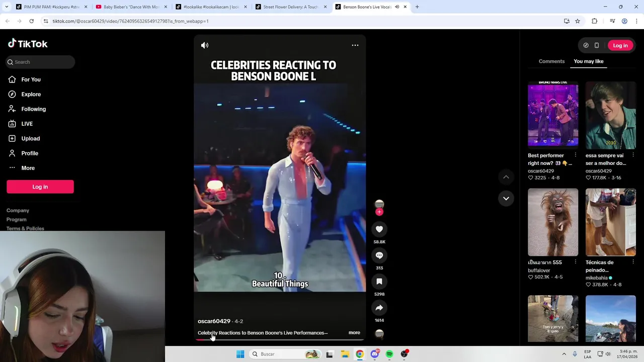Open oscar60429 username under the video
The height and width of the screenshot is (362, 644).
point(214,321)
